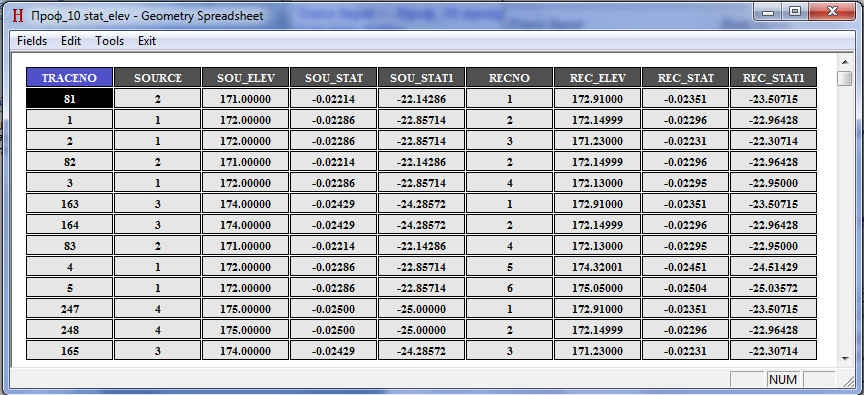Screen dimensions: 864x395
Task: Click the SOURCE column header
Action: (158, 78)
